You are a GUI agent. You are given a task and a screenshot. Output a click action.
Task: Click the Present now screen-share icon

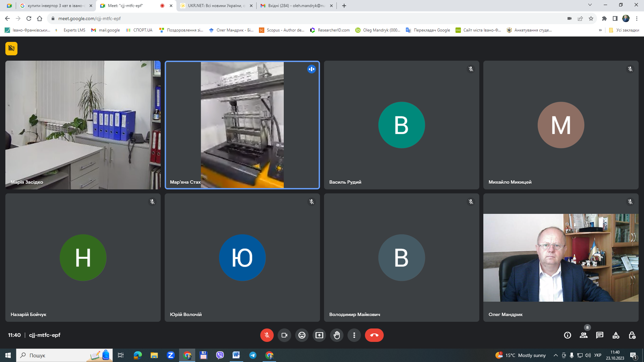(319, 335)
